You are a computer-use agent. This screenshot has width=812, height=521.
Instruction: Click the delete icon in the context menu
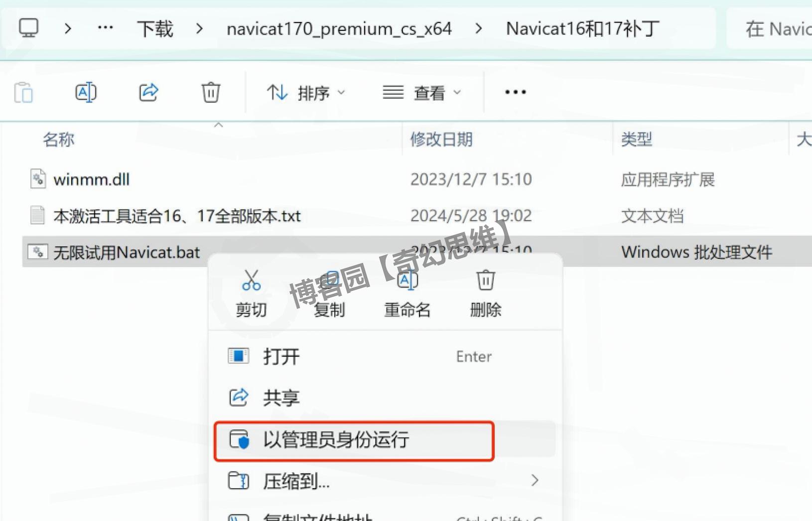tap(486, 280)
